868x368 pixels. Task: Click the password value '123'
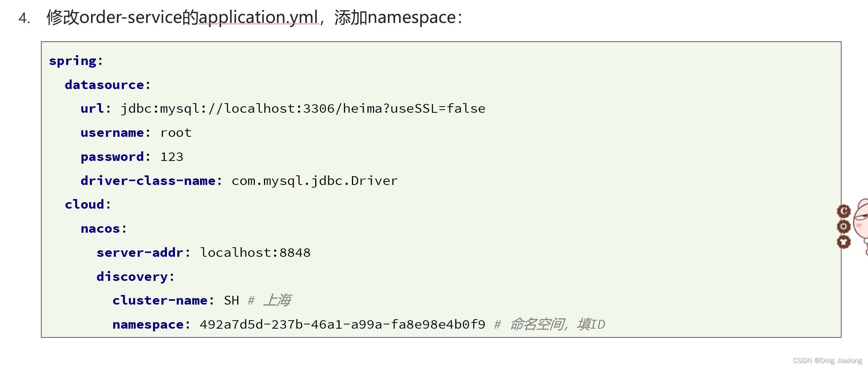pos(172,157)
